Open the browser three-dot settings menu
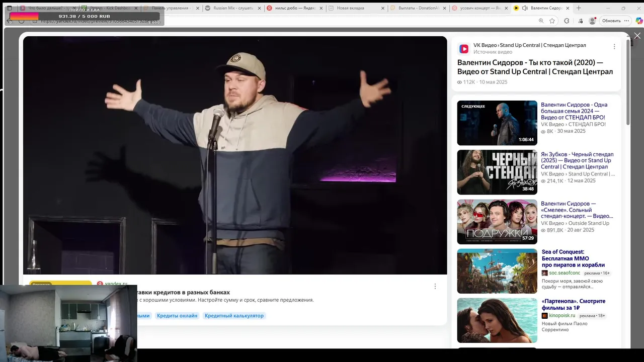 pos(626,21)
